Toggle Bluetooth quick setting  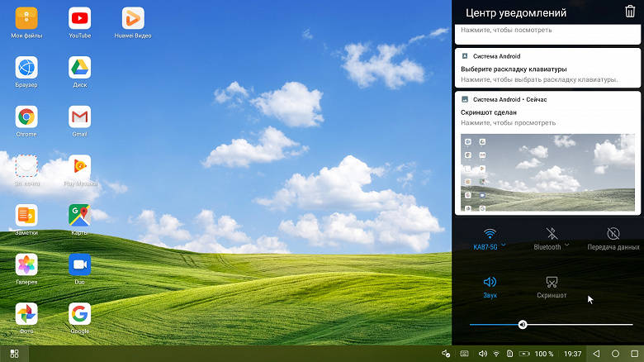547,239
